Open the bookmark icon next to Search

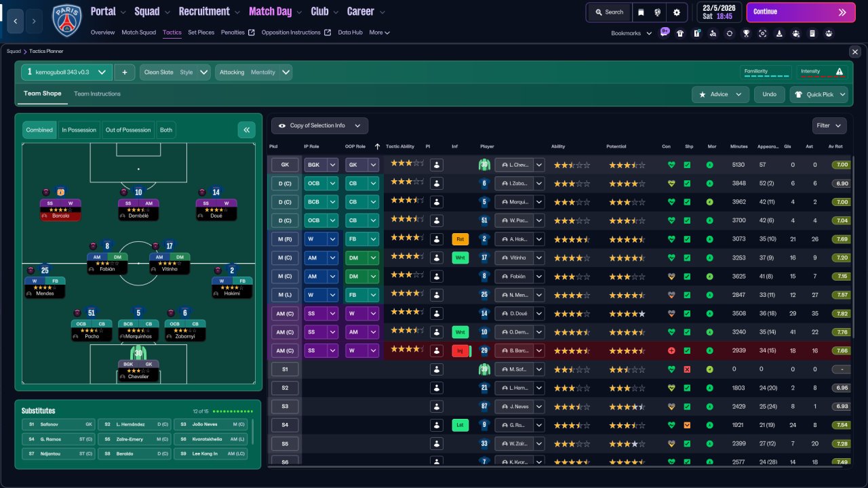(x=641, y=12)
